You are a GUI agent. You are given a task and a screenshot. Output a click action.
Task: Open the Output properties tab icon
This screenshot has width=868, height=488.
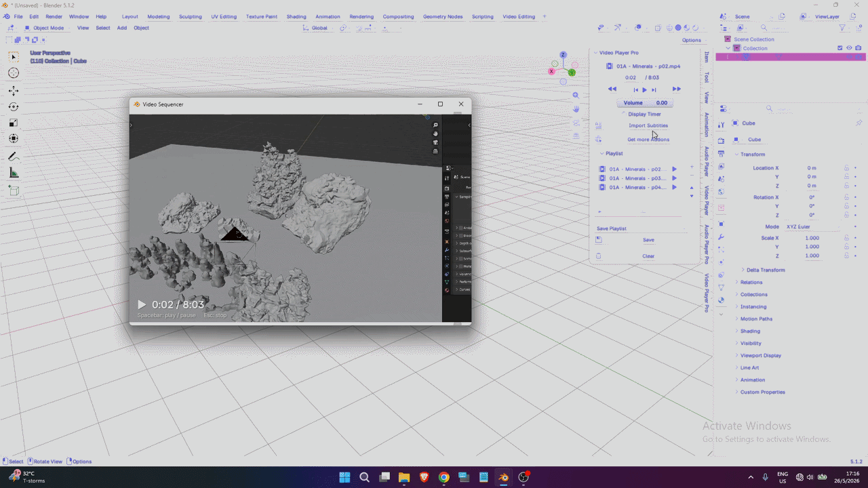pyautogui.click(x=721, y=154)
